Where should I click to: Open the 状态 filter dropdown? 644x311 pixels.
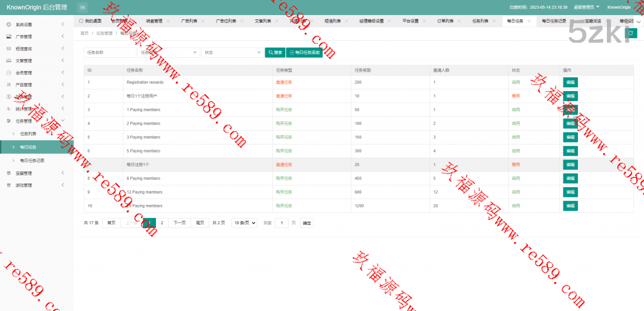(x=232, y=53)
